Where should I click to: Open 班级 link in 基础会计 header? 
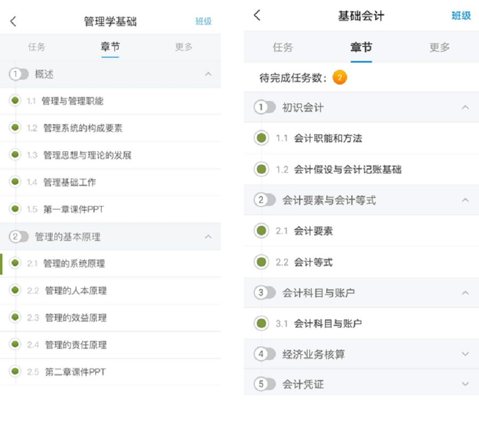[x=461, y=15]
